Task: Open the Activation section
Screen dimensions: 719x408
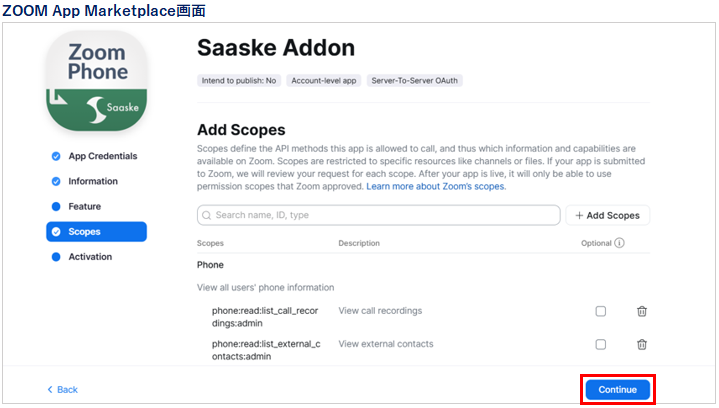Action: (90, 257)
